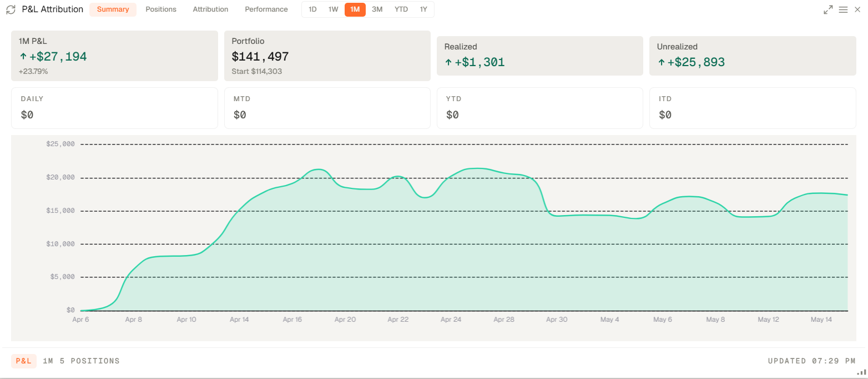Click the +23.79% percentage text
Image resolution: width=868 pixels, height=379 pixels.
[33, 72]
